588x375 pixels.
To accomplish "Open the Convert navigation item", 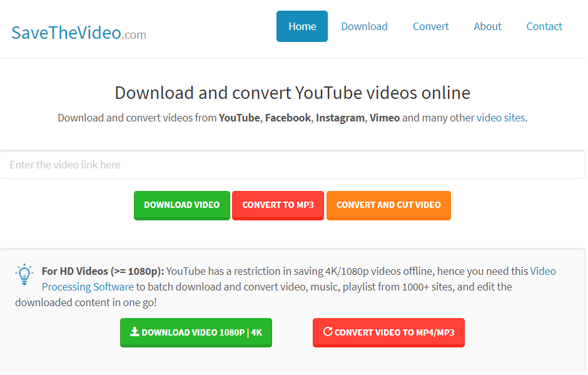I will 430,26.
